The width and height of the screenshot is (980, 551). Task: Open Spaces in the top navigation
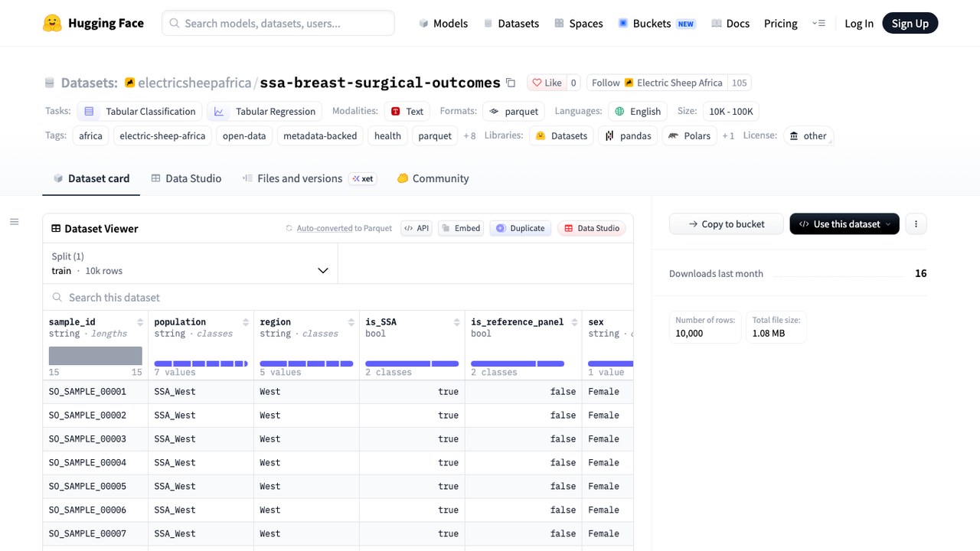coord(579,24)
